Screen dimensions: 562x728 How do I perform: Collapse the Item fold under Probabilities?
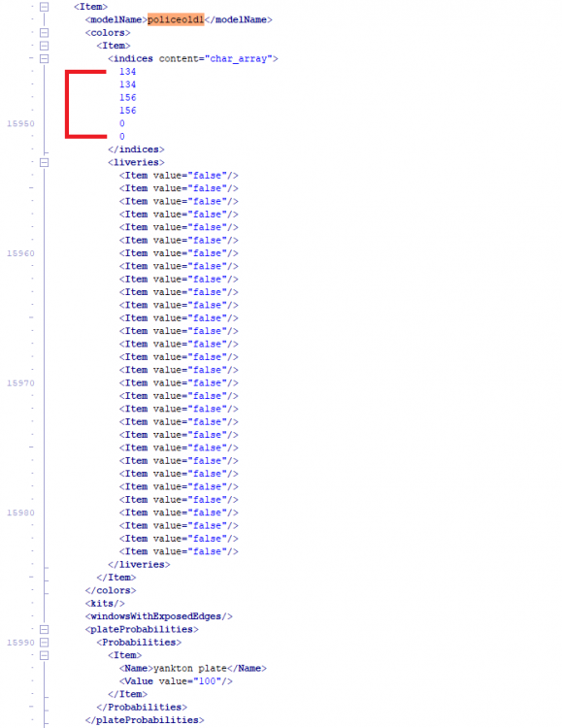coord(44,655)
